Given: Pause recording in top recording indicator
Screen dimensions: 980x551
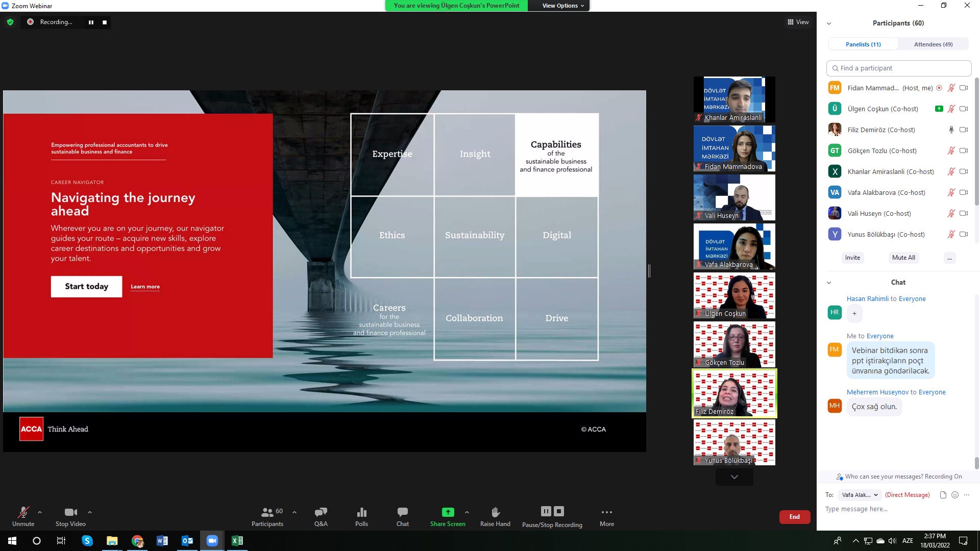Looking at the screenshot, I should click(x=91, y=22).
